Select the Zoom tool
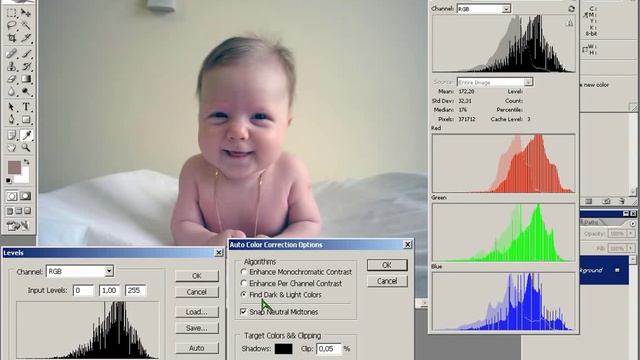 (26, 147)
